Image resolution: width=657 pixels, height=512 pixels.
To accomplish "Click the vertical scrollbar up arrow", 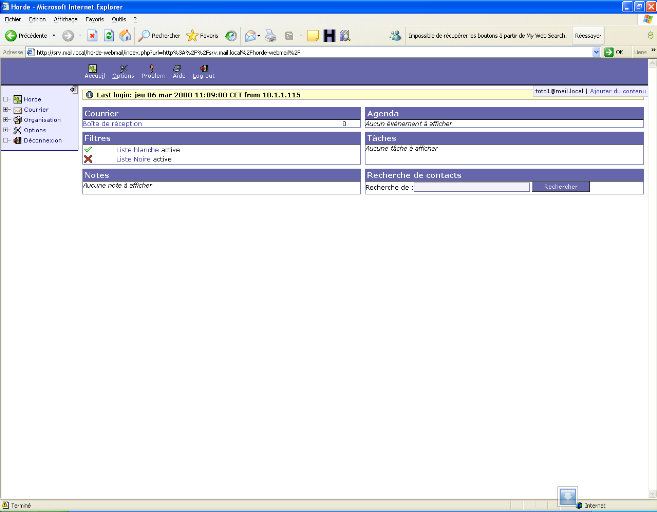I will [x=652, y=64].
